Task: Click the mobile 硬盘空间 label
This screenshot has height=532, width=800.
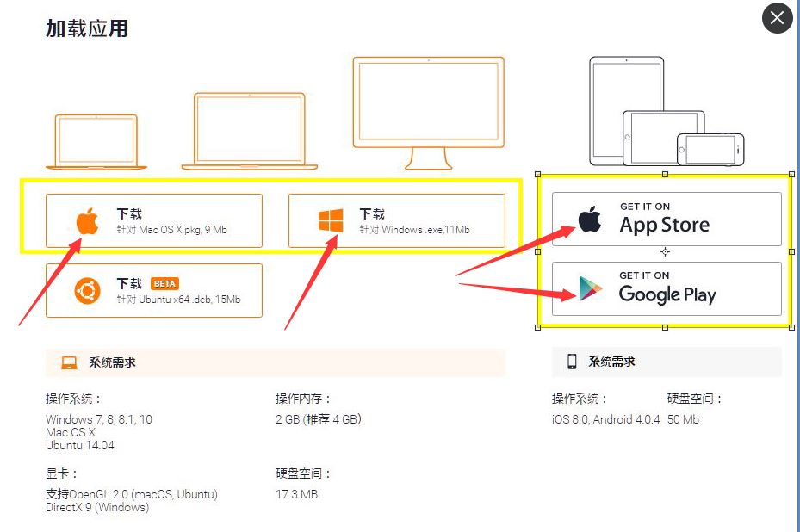Action: point(695,399)
